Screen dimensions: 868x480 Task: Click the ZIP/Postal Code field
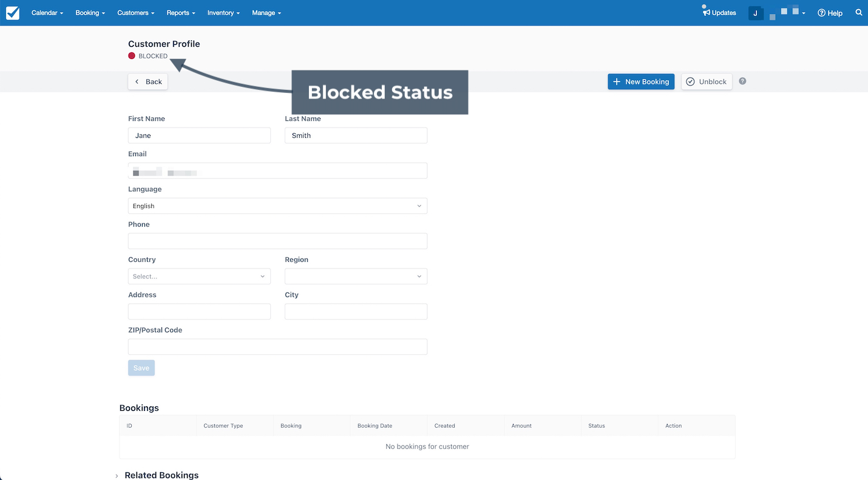[277, 347]
